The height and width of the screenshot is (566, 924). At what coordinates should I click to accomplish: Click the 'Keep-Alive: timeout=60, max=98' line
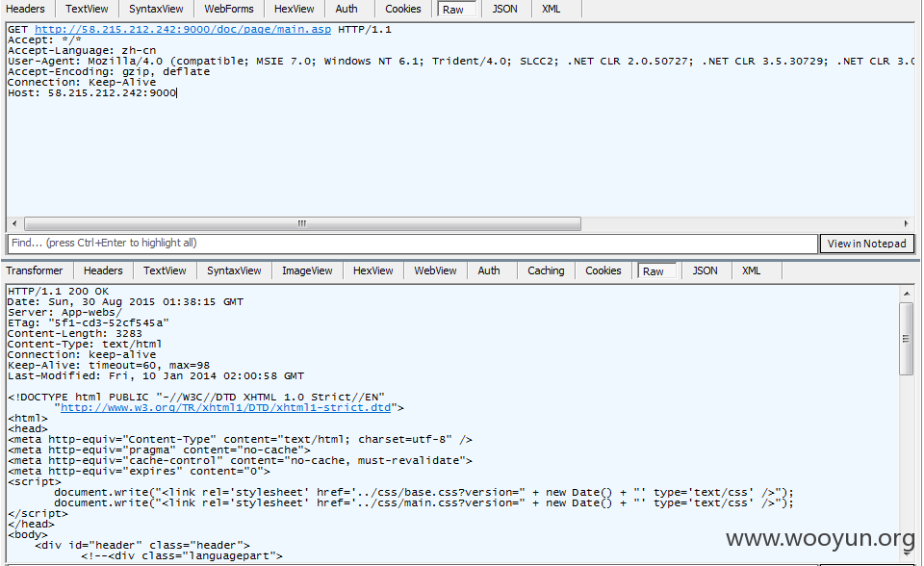109,366
